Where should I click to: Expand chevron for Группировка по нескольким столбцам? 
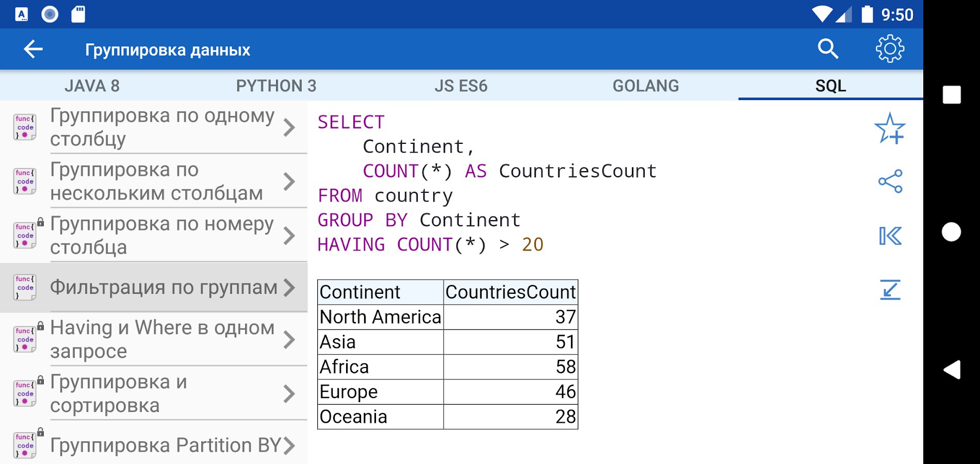(289, 181)
